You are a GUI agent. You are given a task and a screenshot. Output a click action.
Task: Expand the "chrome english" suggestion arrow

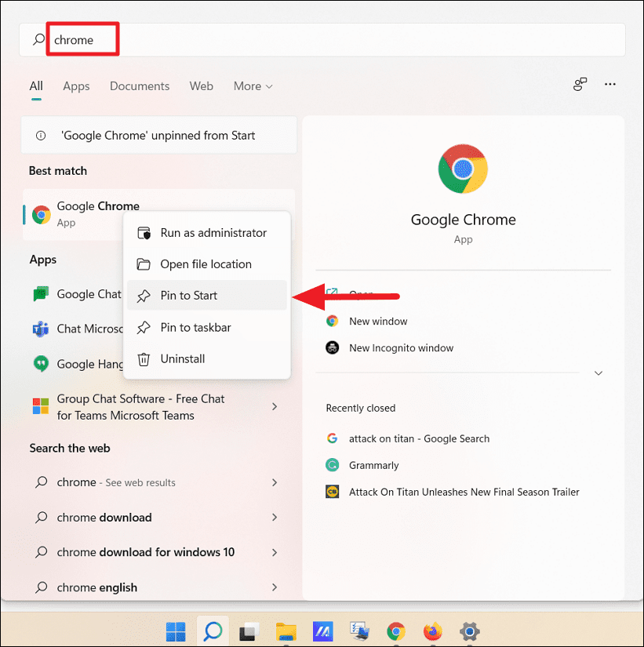pyautogui.click(x=275, y=587)
